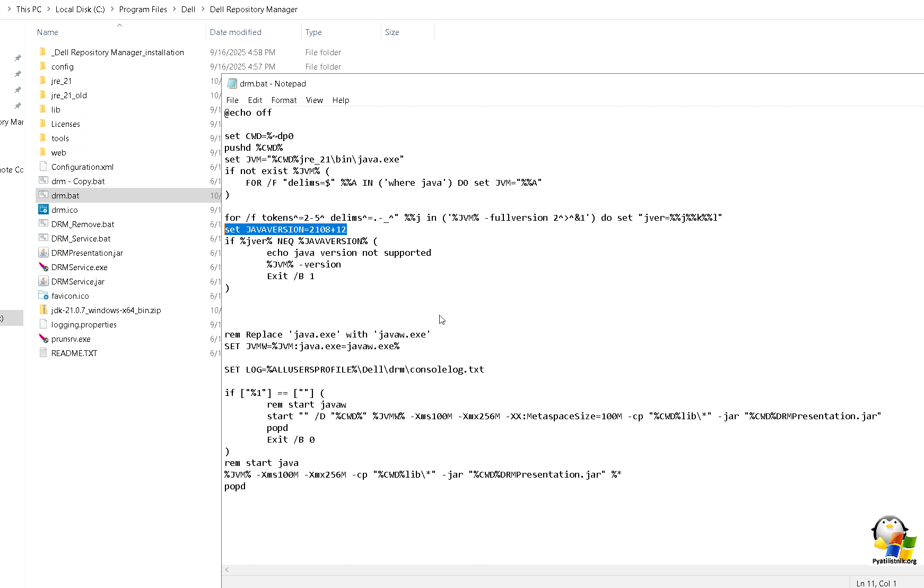Open the Format menu in Notepad

(x=284, y=100)
